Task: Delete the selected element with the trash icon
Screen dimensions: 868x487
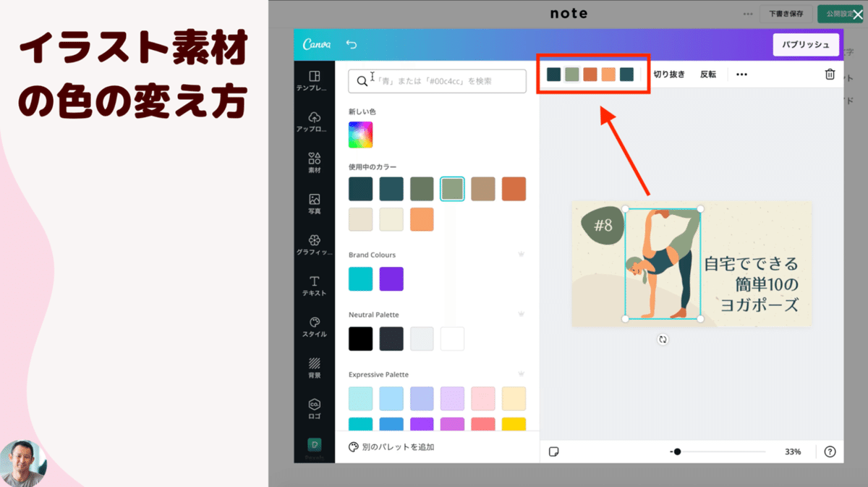Action: [x=830, y=73]
